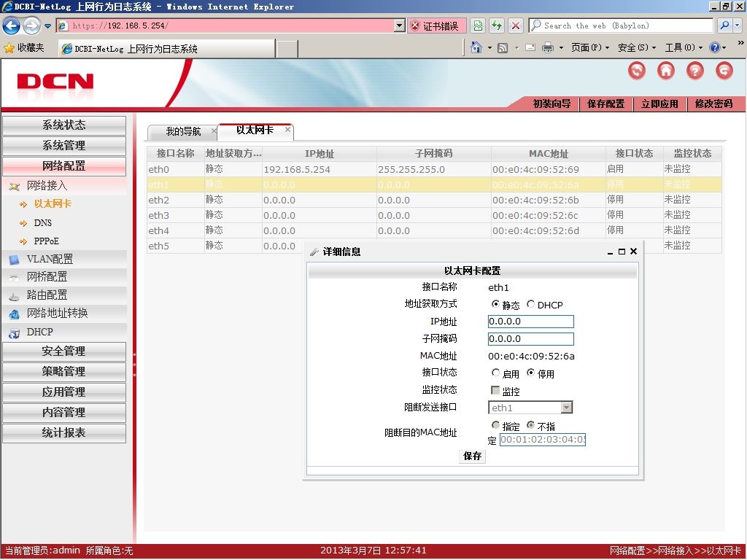Viewport: 747px width, 560px height.
Task: Click the compatibility view icon
Action: 478,26
